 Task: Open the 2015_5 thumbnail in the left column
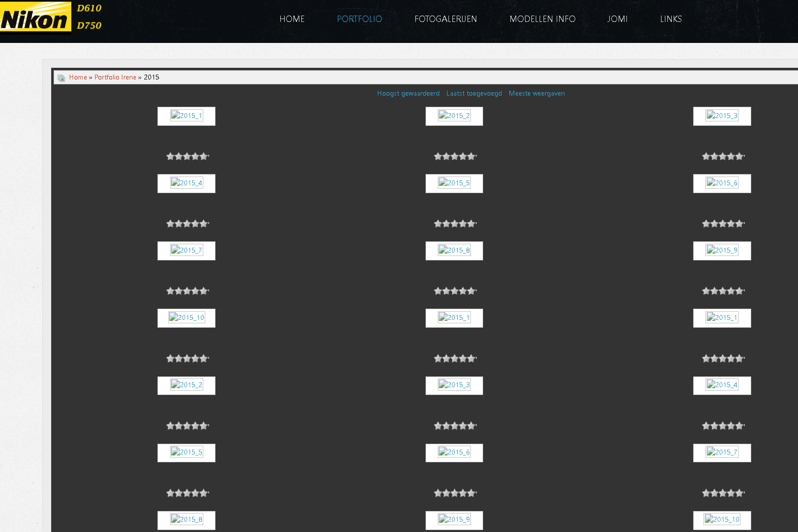(186, 452)
